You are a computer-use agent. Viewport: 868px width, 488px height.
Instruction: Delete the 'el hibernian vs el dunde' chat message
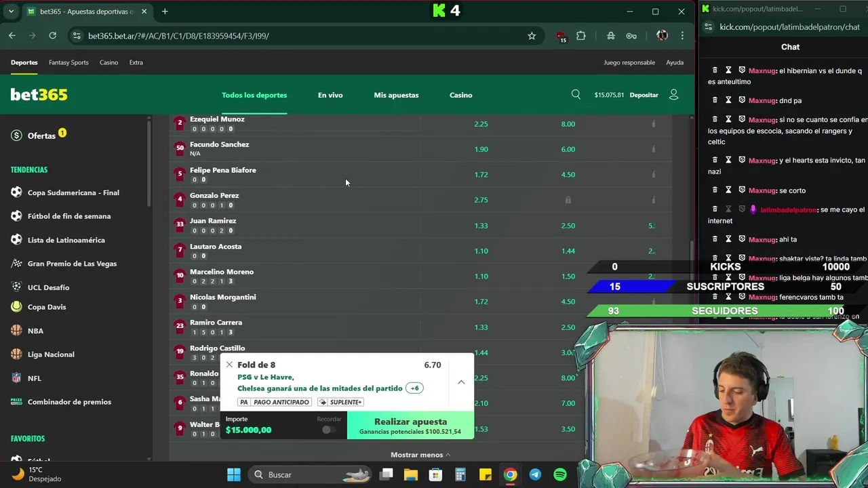point(715,70)
